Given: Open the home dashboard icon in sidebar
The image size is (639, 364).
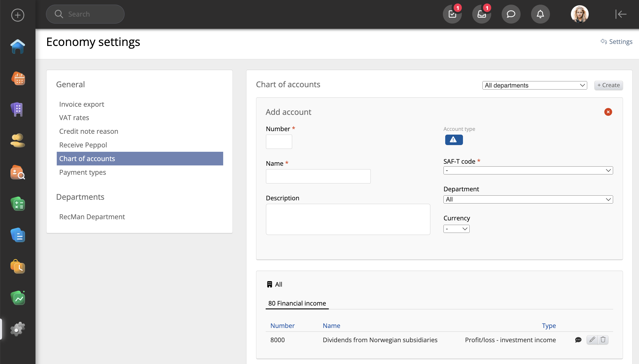Looking at the screenshot, I should pyautogui.click(x=18, y=47).
